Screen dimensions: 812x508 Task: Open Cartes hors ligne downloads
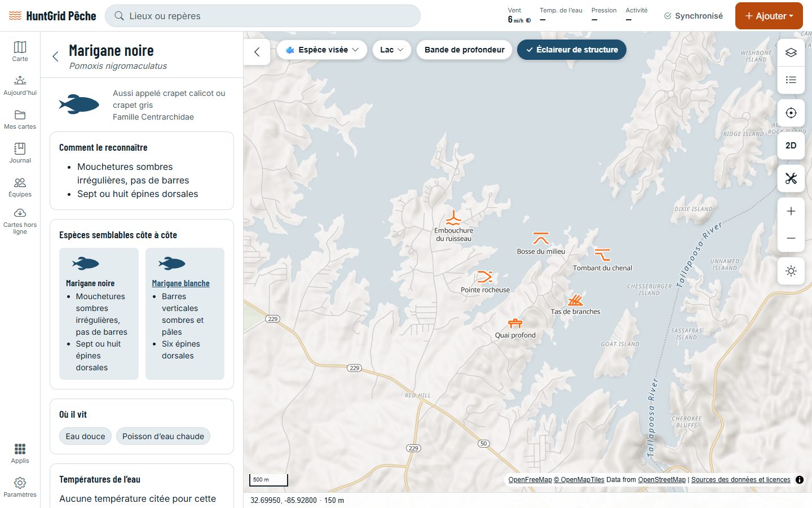click(x=20, y=221)
